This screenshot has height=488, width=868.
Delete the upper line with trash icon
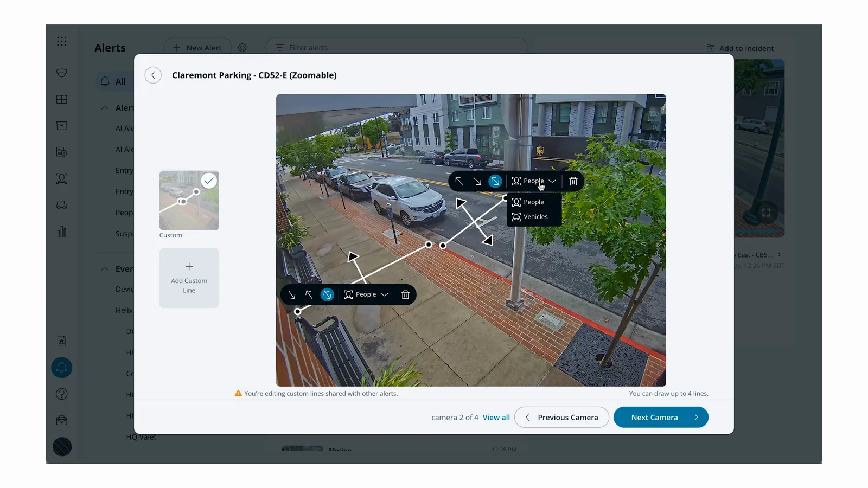[x=573, y=181]
